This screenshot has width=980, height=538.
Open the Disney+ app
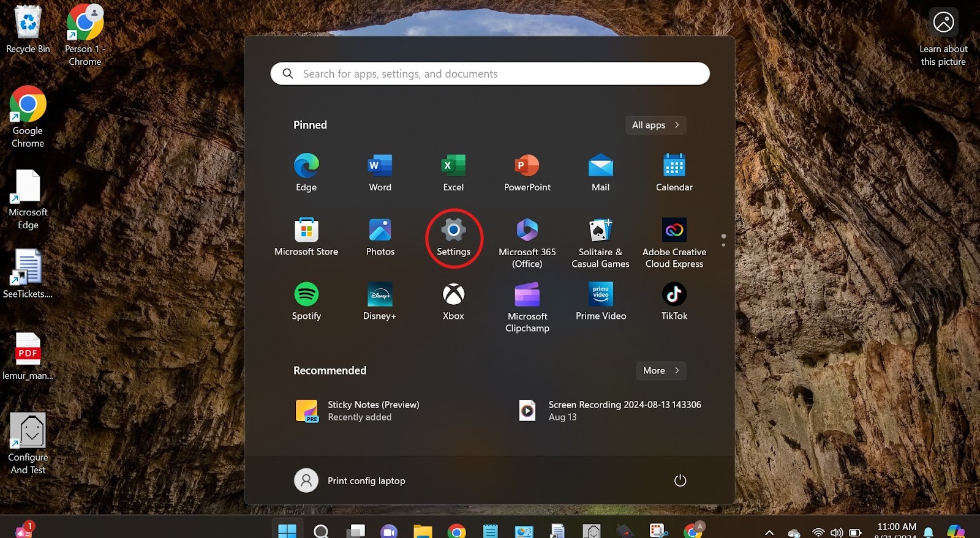tap(380, 301)
